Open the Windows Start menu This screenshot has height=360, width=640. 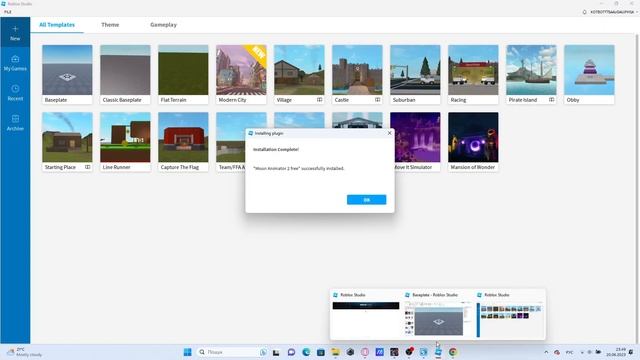tap(187, 352)
